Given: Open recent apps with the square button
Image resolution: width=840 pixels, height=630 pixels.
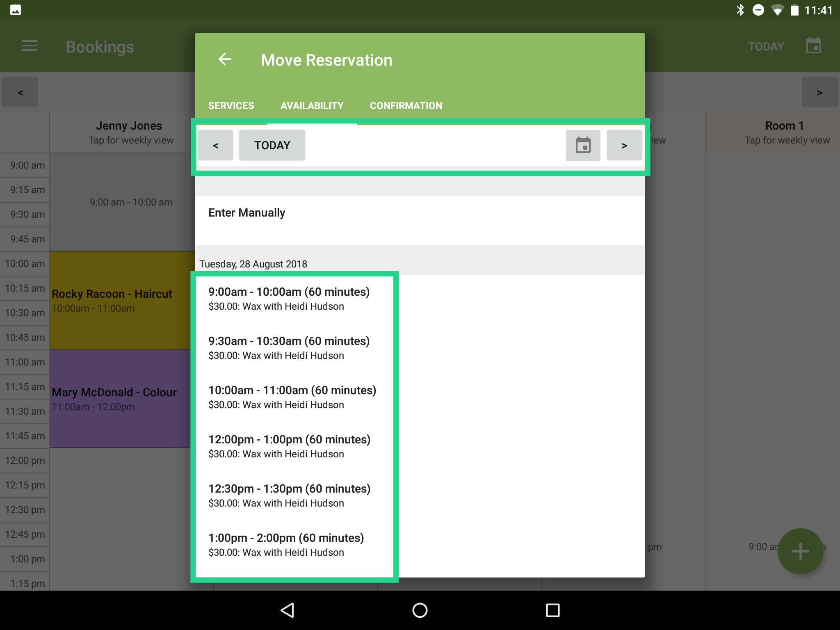Looking at the screenshot, I should coord(553,610).
